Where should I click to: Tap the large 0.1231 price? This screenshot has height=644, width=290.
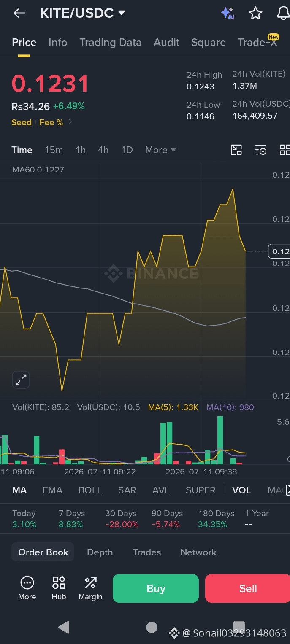(50, 84)
